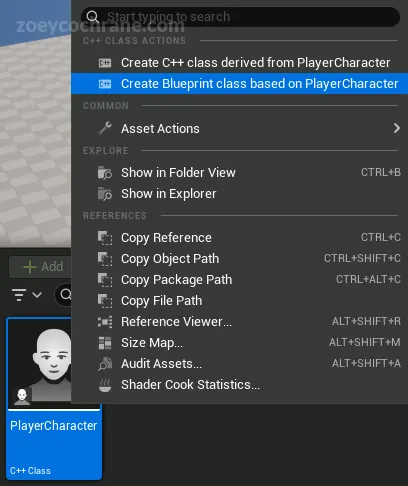Viewport: 408px width, 486px height.
Task: Open Shader Cook Statistics
Action: pyautogui.click(x=239, y=385)
